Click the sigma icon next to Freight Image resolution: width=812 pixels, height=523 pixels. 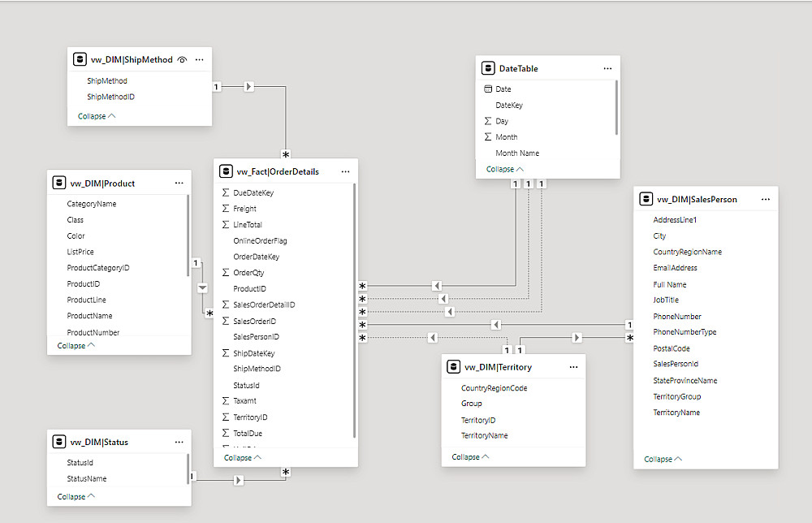[226, 209]
